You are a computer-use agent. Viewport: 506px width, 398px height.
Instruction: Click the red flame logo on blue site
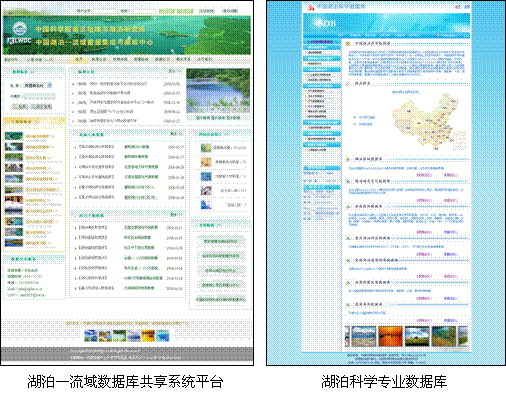pos(310,7)
